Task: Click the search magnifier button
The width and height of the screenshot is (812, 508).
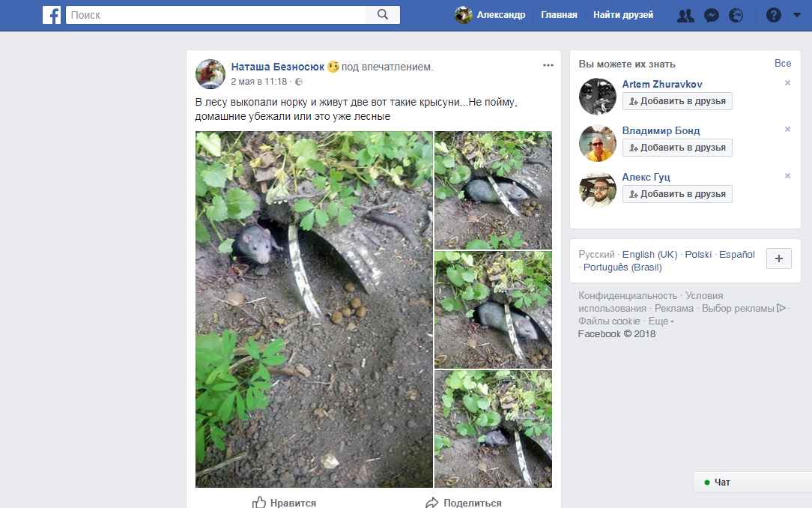Action: point(383,15)
